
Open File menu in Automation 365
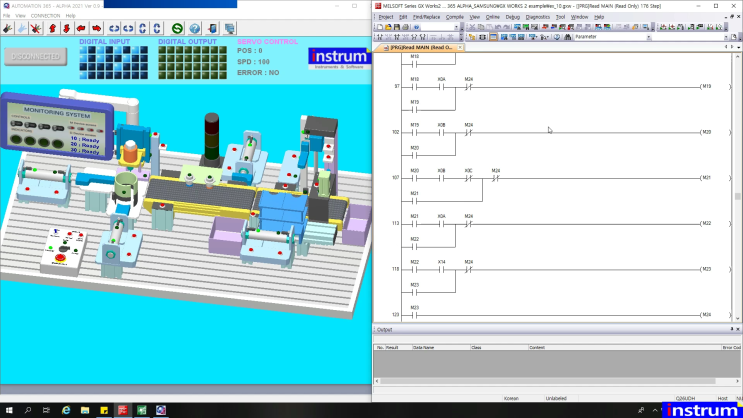click(6, 16)
